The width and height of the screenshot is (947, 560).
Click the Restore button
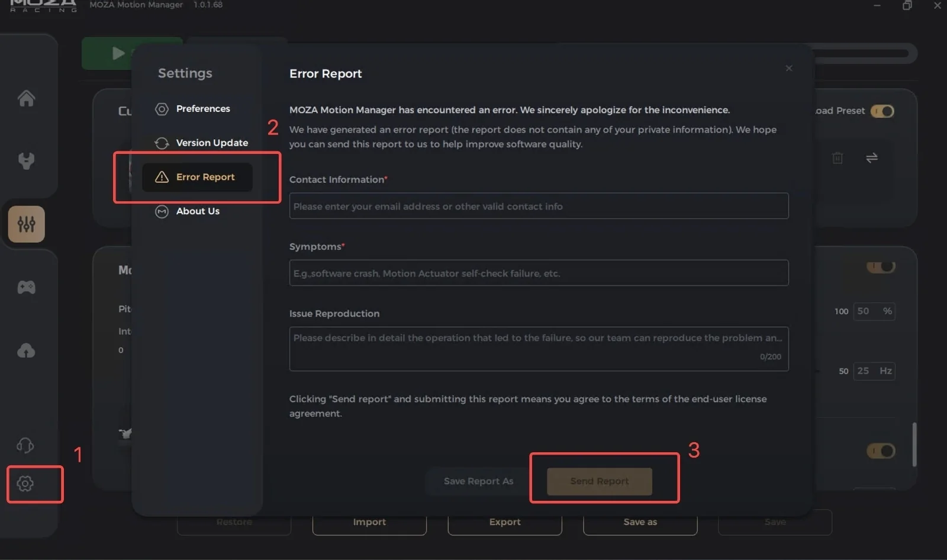tap(234, 522)
